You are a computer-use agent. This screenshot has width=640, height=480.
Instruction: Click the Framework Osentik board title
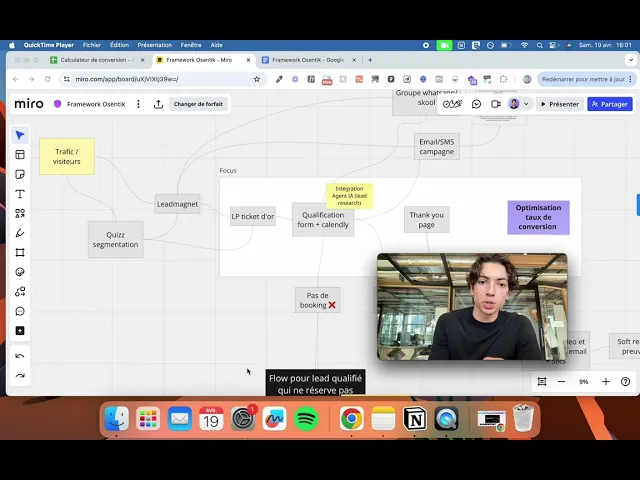(96, 104)
